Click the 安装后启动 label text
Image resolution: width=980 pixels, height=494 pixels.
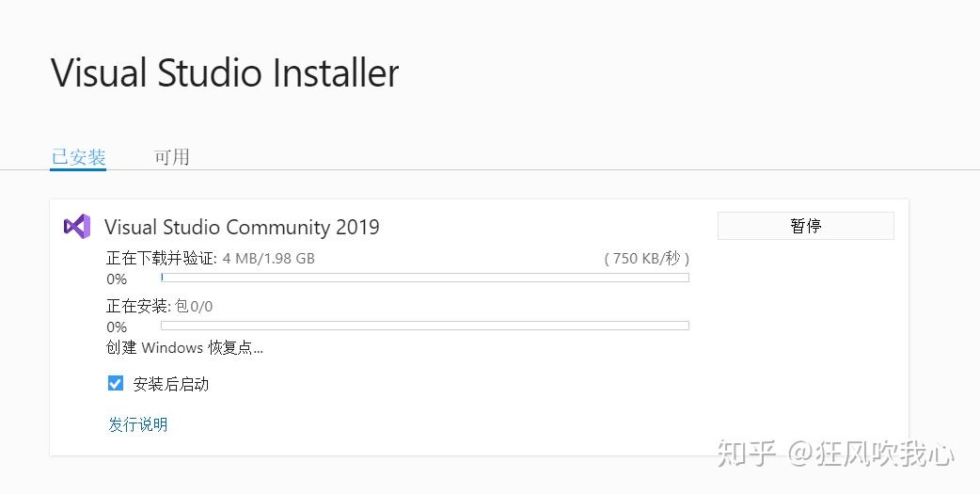click(171, 384)
